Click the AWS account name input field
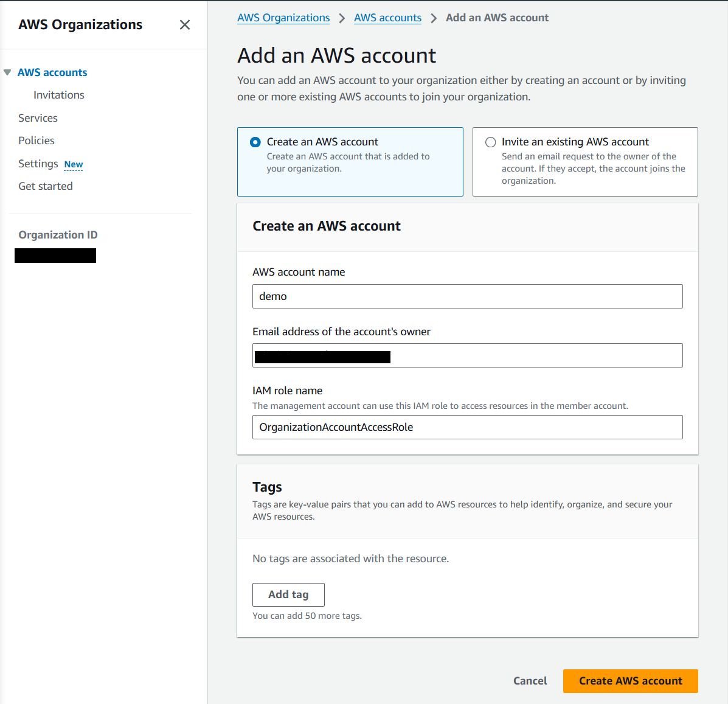Image resolution: width=728 pixels, height=704 pixels. click(x=468, y=296)
